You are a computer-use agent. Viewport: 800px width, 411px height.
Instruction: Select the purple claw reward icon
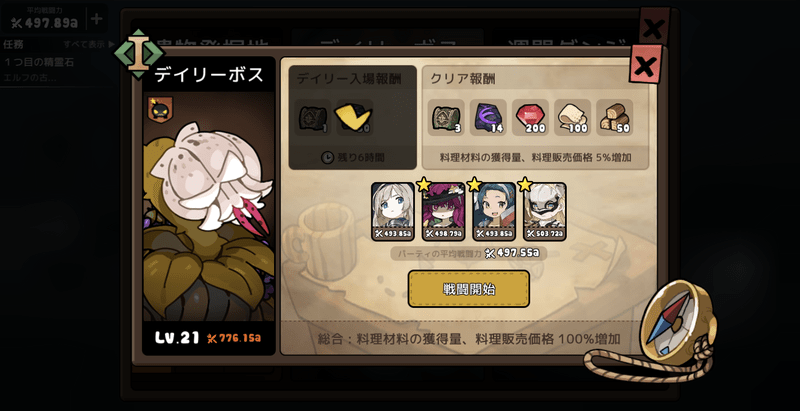(x=488, y=117)
